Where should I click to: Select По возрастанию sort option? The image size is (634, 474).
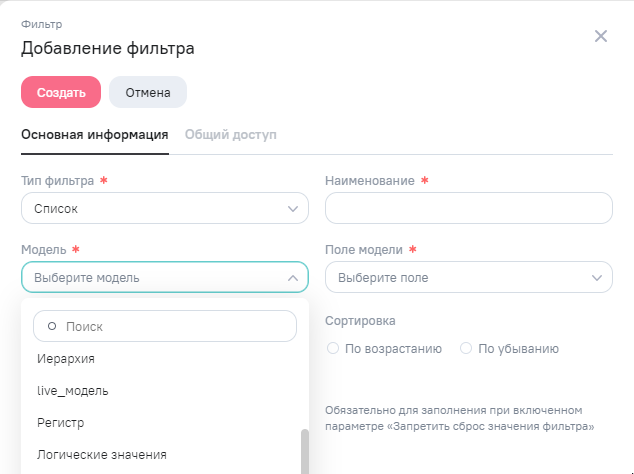333,349
